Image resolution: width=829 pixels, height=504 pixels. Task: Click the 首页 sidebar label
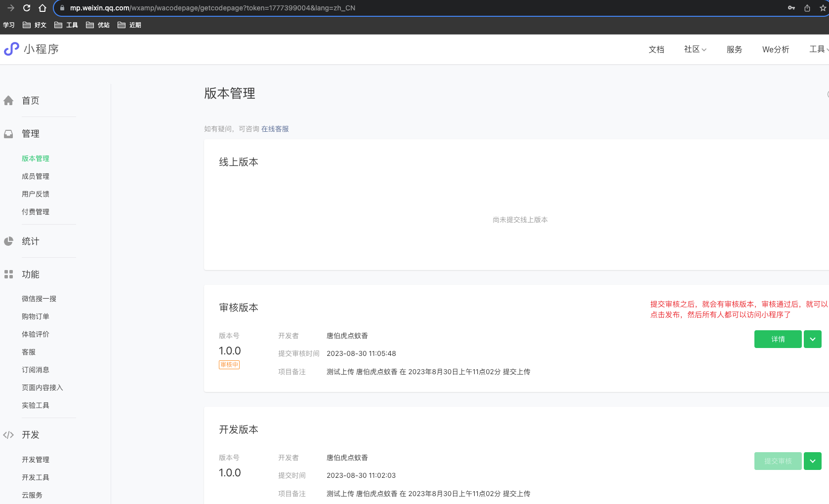(x=31, y=101)
